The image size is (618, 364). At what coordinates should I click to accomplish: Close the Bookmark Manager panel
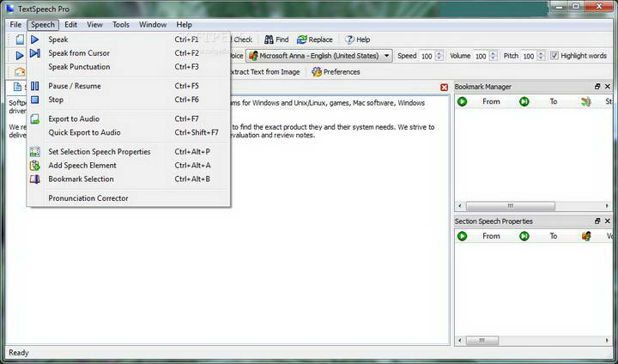pos(608,87)
